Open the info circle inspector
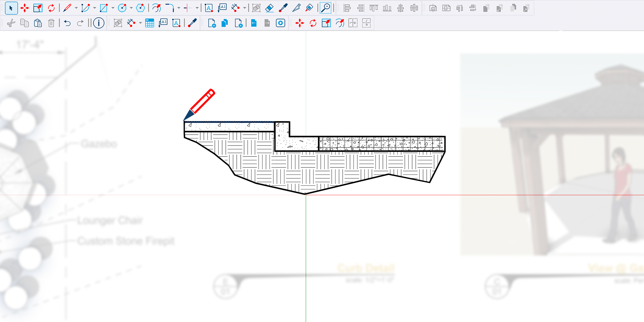 (99, 23)
